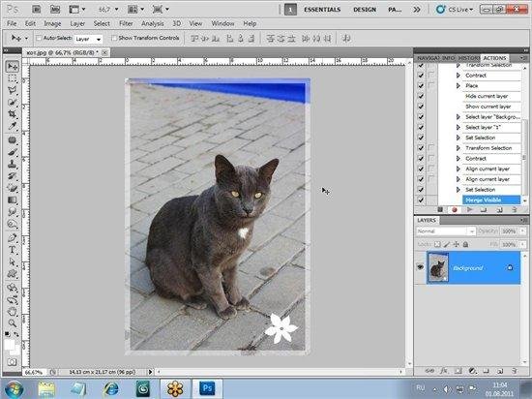Enable Show Transform Controls checkbox
532x399 pixels.
tap(114, 38)
